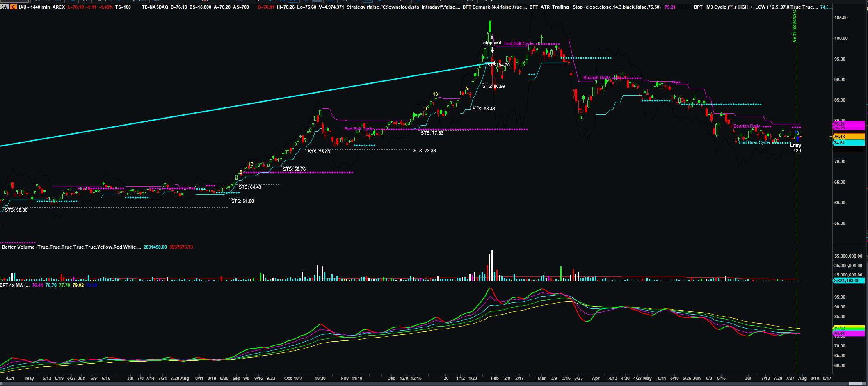
Task: Click the orange 76.13 last price tag
Action: 849,137
